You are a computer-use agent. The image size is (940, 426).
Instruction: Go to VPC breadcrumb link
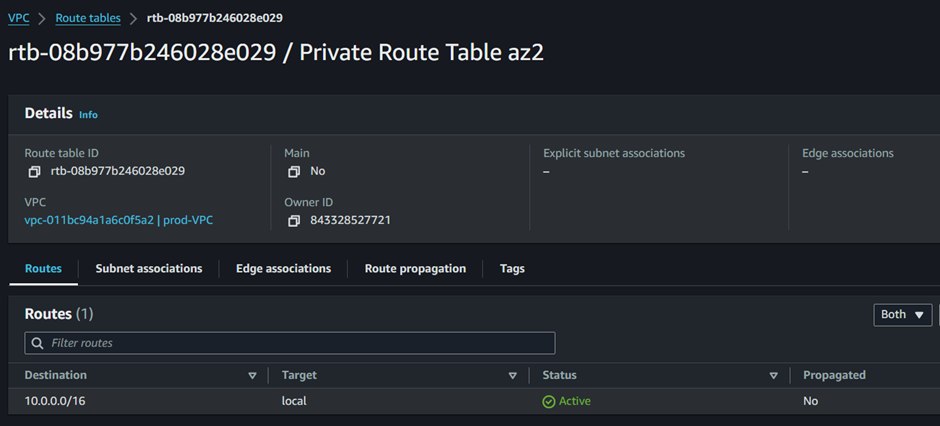click(x=19, y=18)
